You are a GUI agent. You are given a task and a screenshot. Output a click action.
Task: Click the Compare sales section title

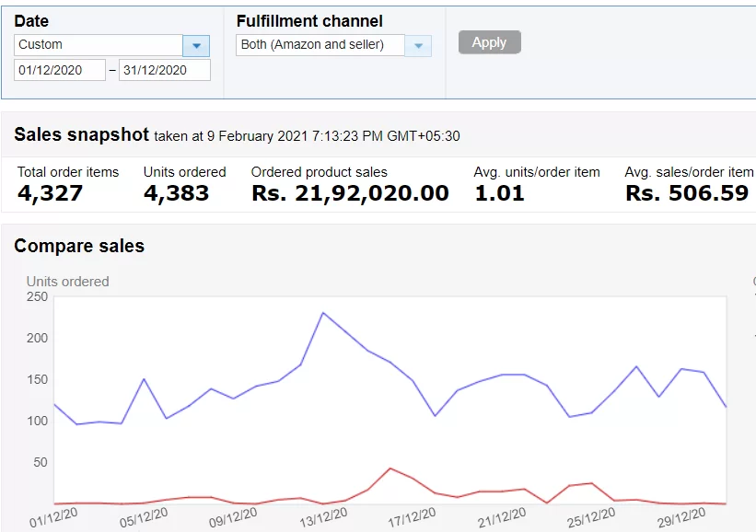click(x=79, y=246)
